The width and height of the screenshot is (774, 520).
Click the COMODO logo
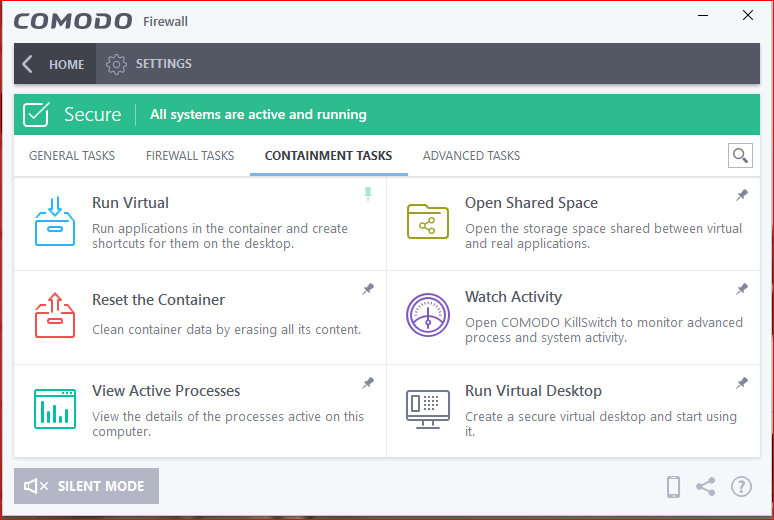click(73, 21)
